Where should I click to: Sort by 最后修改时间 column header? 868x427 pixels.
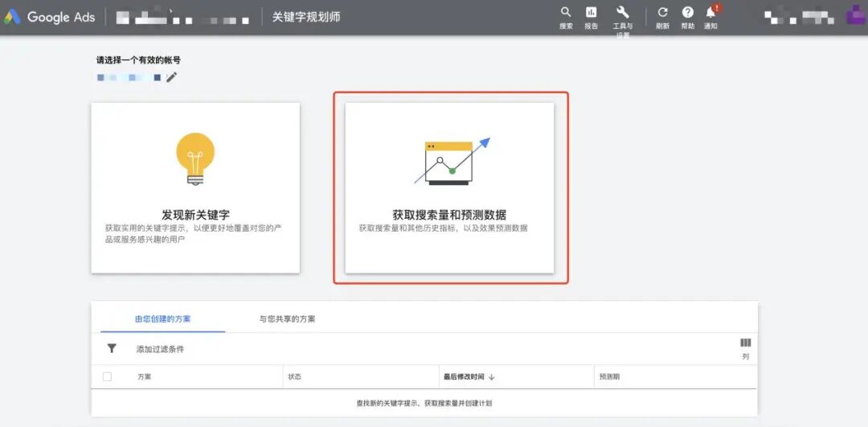click(469, 376)
